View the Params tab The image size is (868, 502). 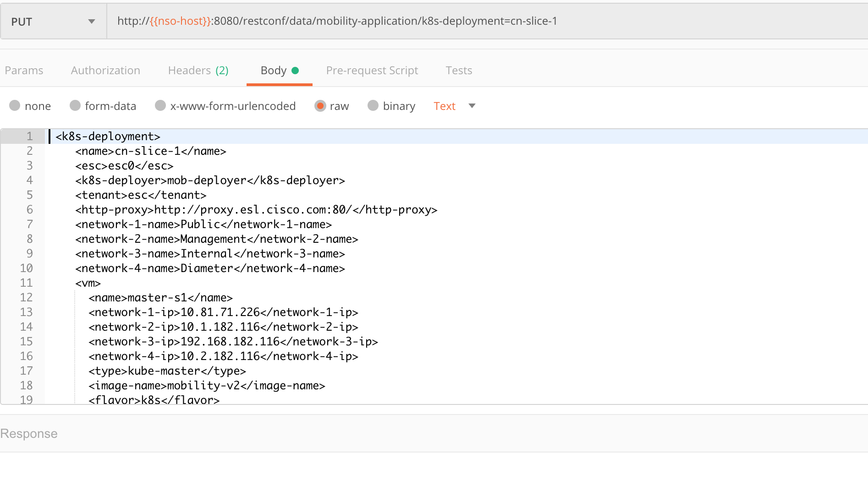[24, 70]
